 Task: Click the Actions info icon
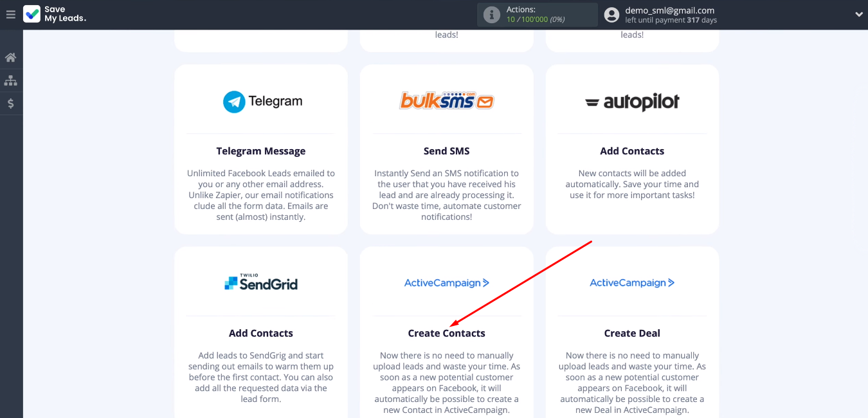[x=492, y=15]
